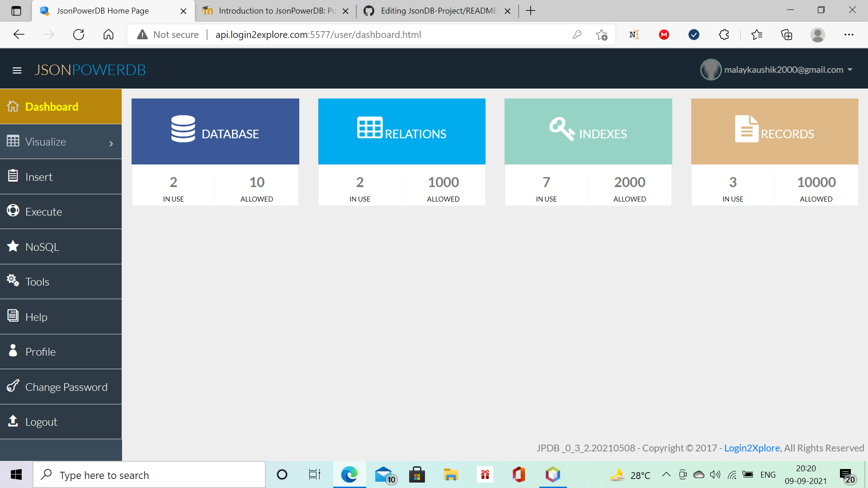Click the DATABASE card database icon
868x488 pixels.
(x=183, y=129)
